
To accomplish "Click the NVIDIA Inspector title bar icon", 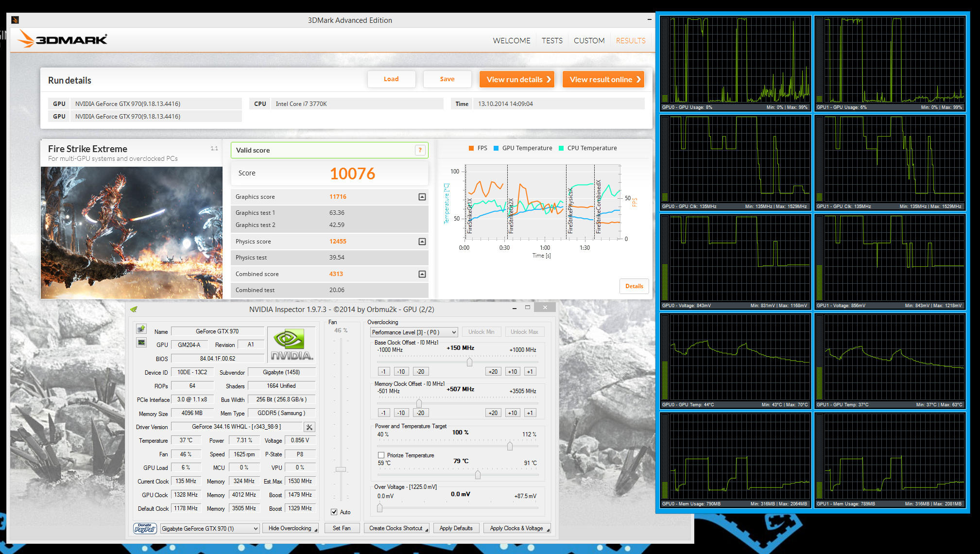I will click(x=134, y=309).
